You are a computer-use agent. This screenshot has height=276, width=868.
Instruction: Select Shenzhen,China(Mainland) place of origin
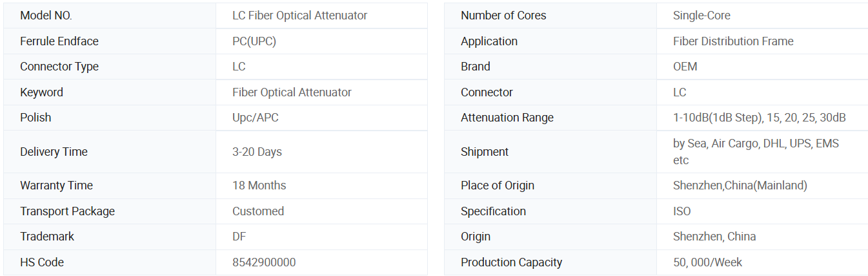(x=740, y=186)
